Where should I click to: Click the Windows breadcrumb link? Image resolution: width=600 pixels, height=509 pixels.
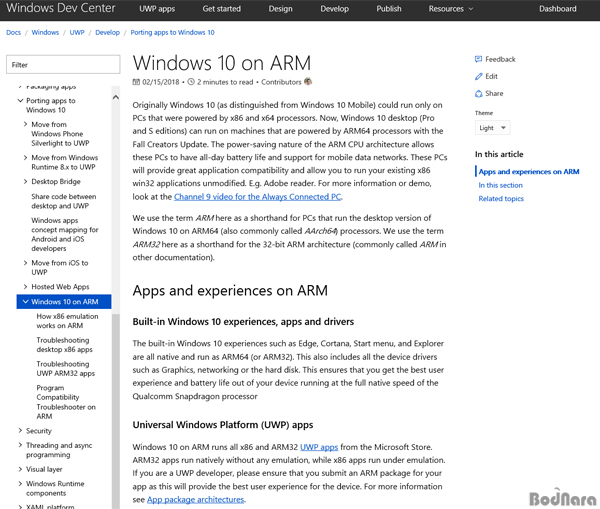[x=45, y=33]
